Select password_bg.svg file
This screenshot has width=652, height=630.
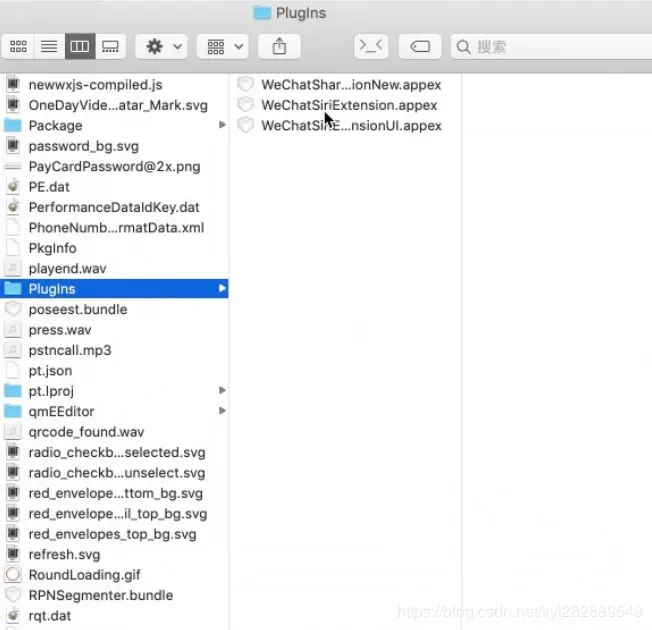pos(114,146)
